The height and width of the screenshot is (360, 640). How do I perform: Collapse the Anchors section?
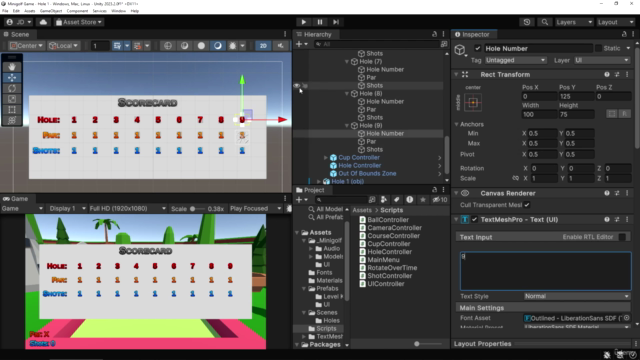tap(457, 124)
